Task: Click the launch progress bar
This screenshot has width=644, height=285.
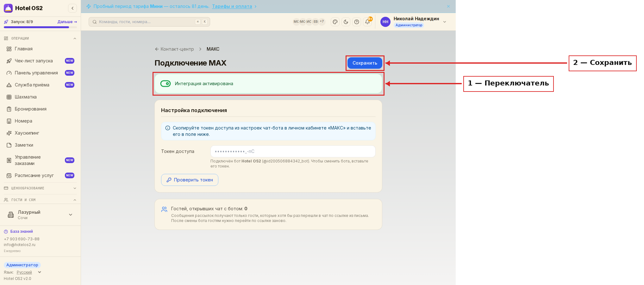Action: pyautogui.click(x=40, y=27)
